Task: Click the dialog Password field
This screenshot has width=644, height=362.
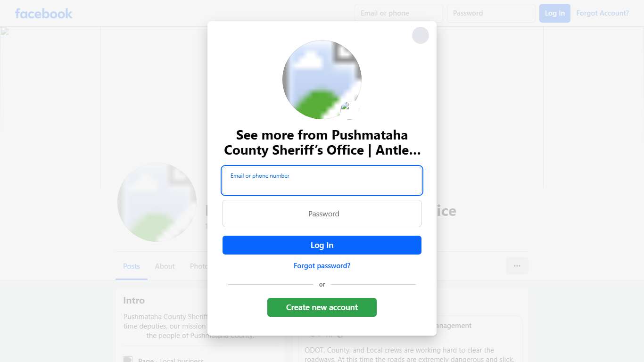Action: click(322, 214)
